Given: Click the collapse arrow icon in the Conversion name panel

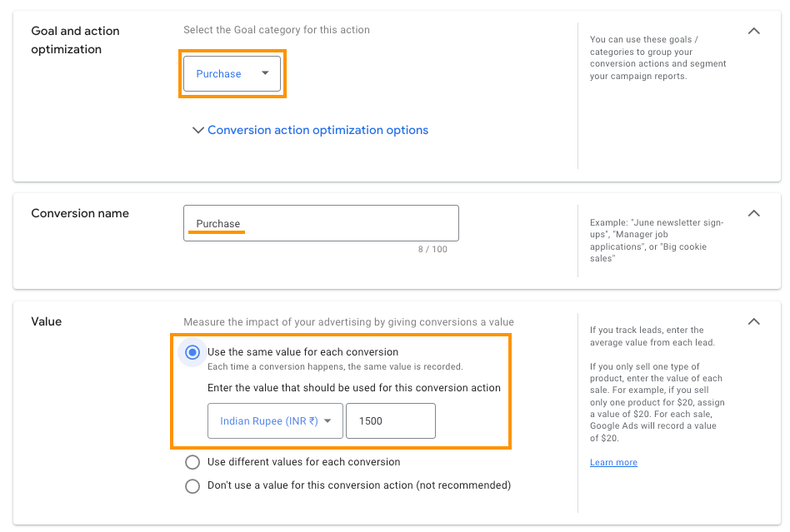Looking at the screenshot, I should click(753, 214).
